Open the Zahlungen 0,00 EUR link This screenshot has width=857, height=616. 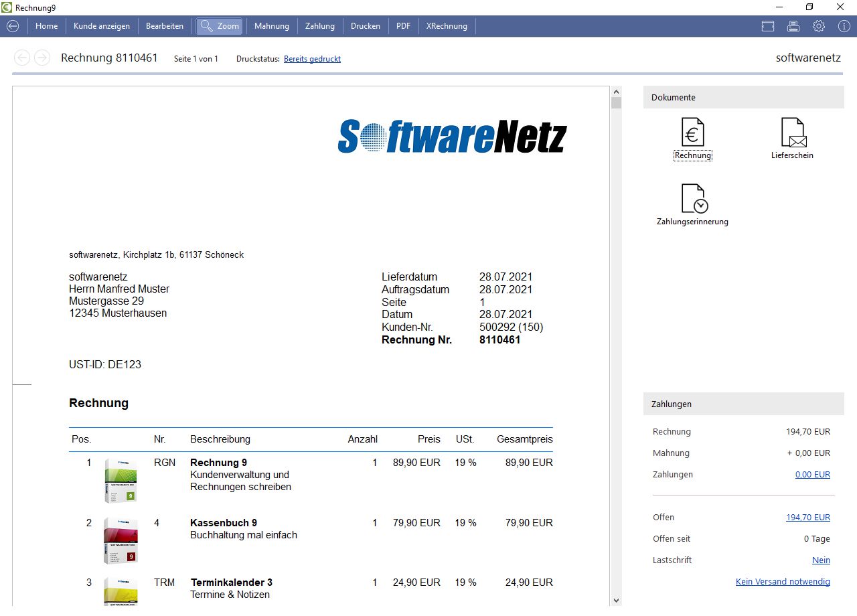[813, 474]
